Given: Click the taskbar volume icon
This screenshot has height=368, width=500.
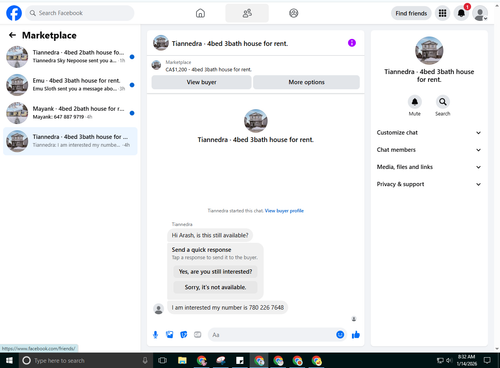Looking at the screenshot, I should (x=449, y=360).
